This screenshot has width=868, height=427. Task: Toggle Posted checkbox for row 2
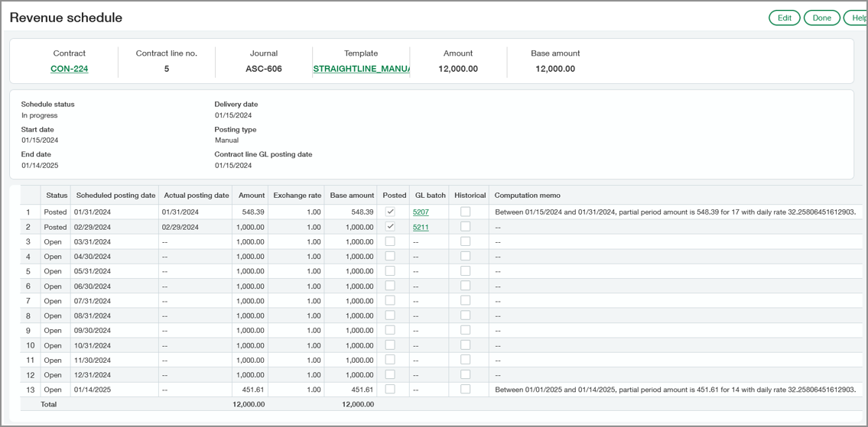click(390, 227)
